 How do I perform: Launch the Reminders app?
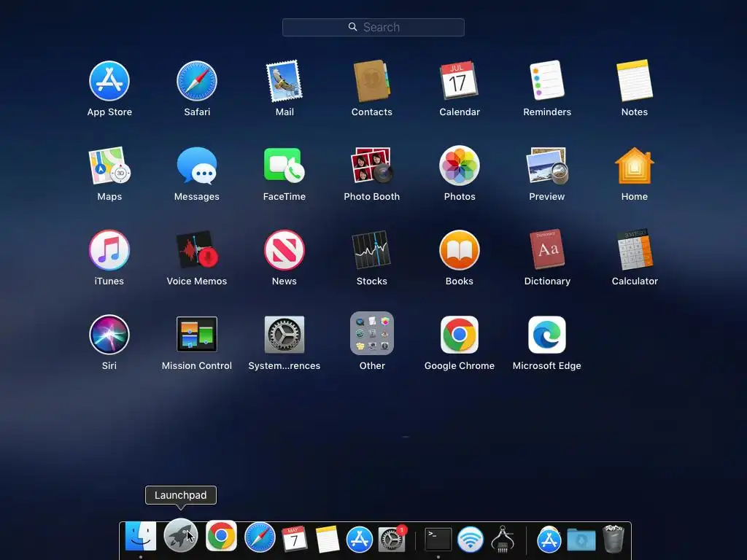(547, 80)
